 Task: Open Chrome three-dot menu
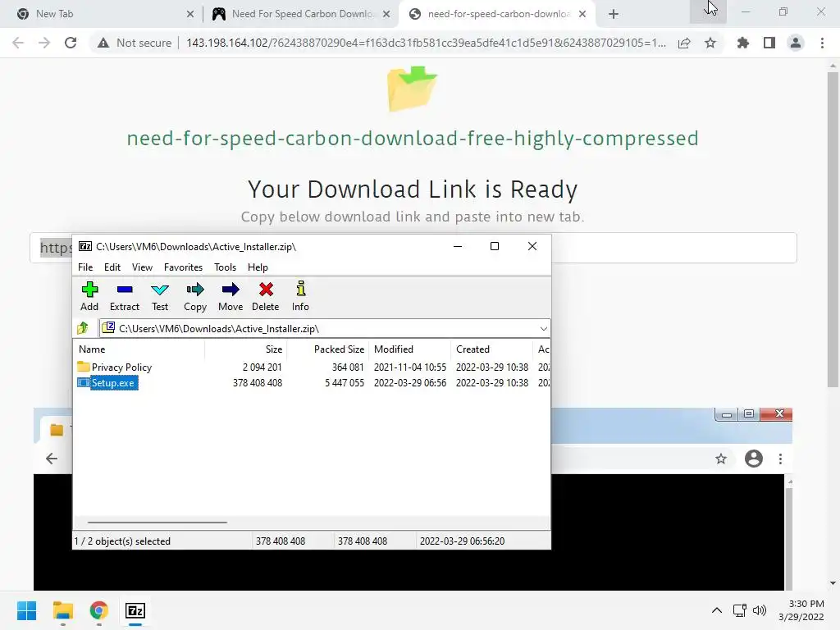coord(822,43)
